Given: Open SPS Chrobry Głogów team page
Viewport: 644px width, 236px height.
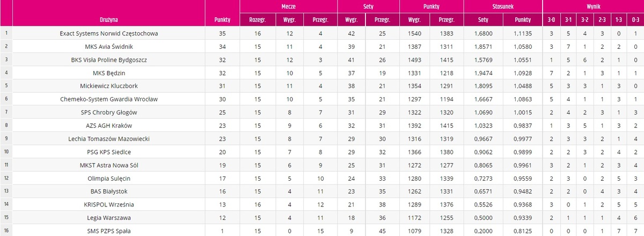Looking at the screenshot, I should [x=109, y=112].
